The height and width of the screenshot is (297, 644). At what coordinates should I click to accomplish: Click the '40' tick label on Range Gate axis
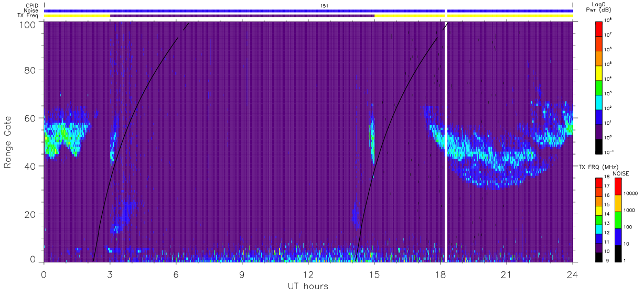tap(31, 166)
